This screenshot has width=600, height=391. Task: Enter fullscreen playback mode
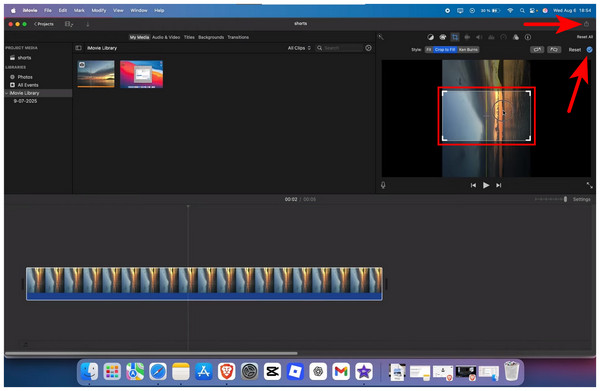(589, 185)
